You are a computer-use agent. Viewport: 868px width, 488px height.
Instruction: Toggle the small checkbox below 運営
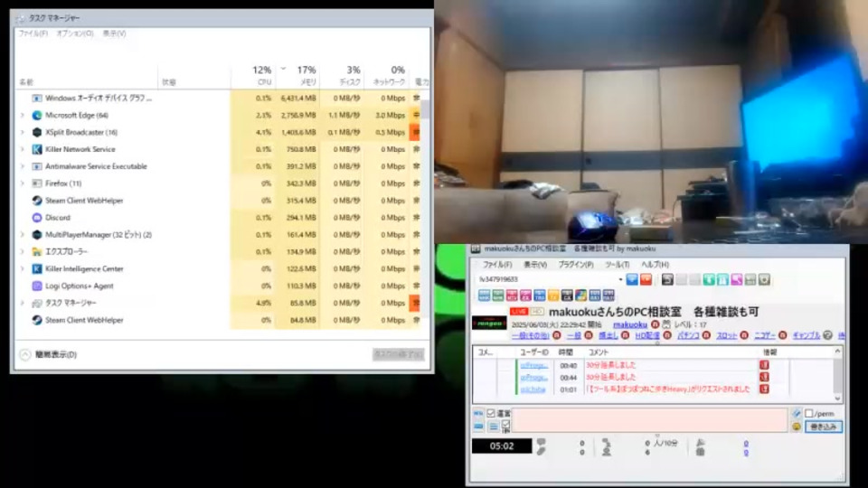505,424
